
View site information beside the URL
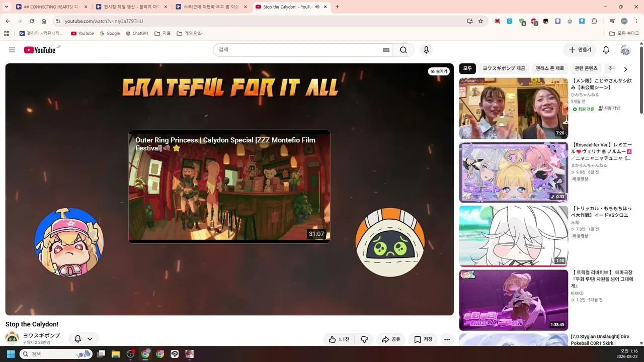pos(58,21)
